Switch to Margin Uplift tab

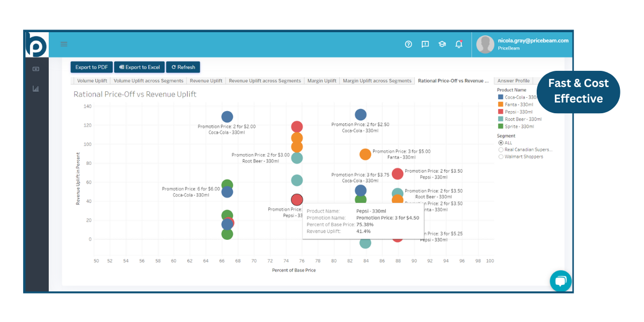(x=322, y=80)
